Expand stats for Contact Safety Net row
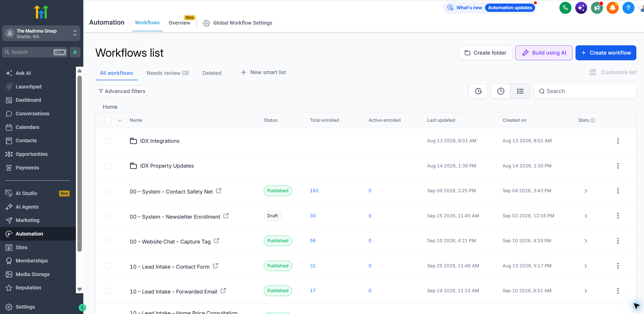 [586, 191]
